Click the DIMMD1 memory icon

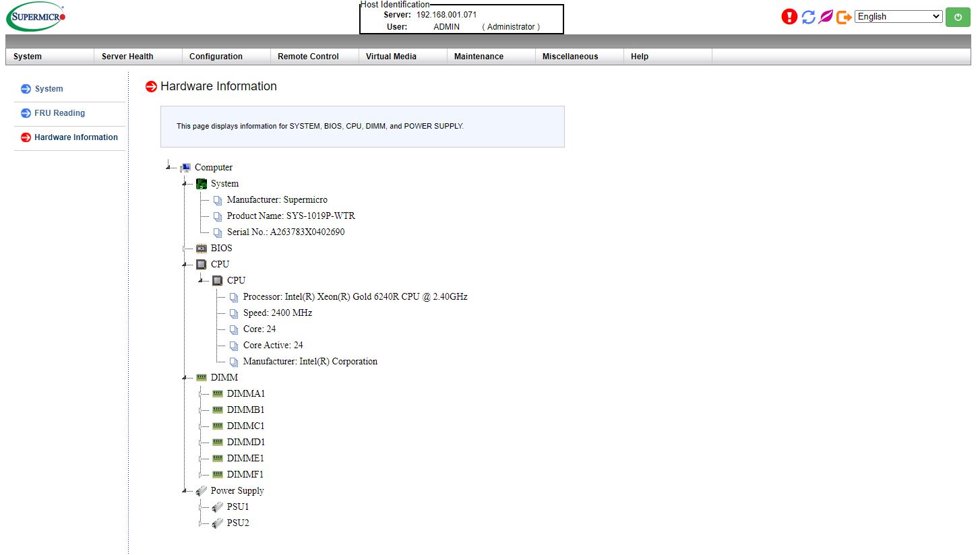tap(218, 442)
